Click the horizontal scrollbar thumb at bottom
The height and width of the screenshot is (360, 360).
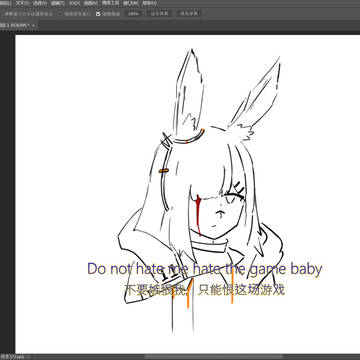coord(213,357)
